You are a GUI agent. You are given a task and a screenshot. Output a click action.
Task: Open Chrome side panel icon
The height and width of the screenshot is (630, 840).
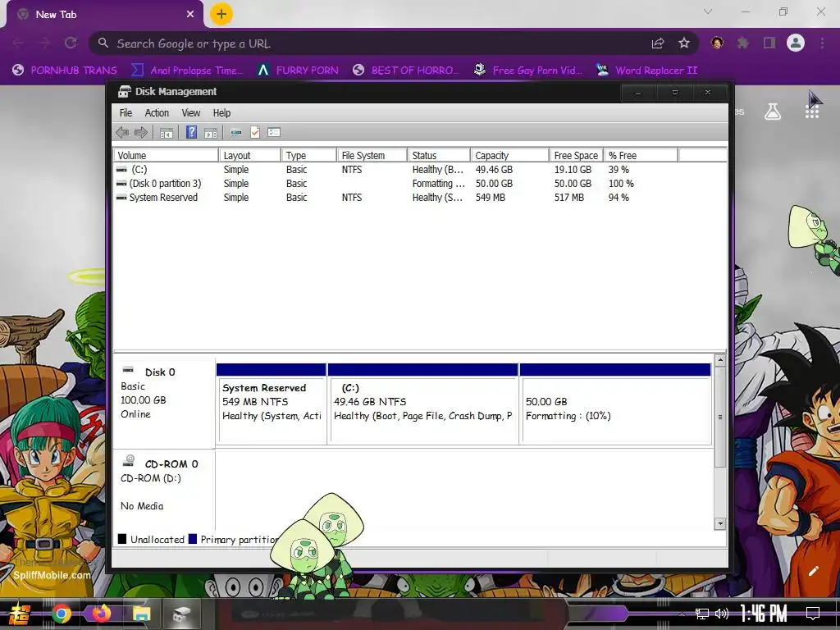pyautogui.click(x=769, y=43)
